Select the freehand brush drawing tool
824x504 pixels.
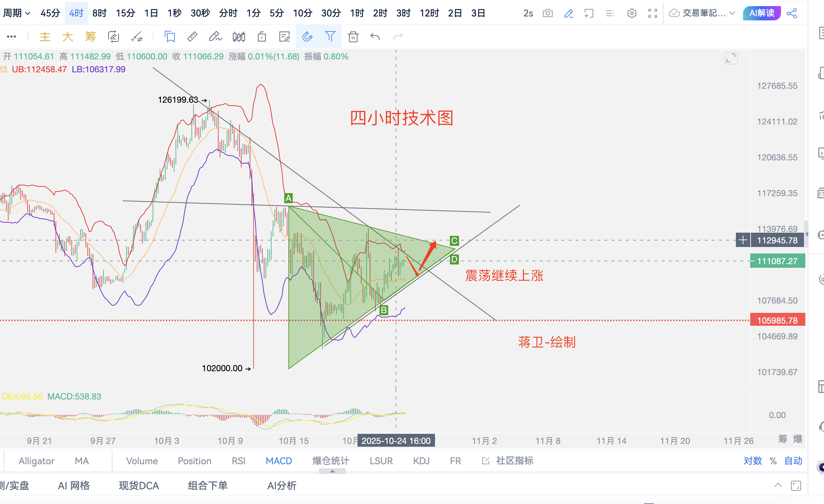point(215,37)
